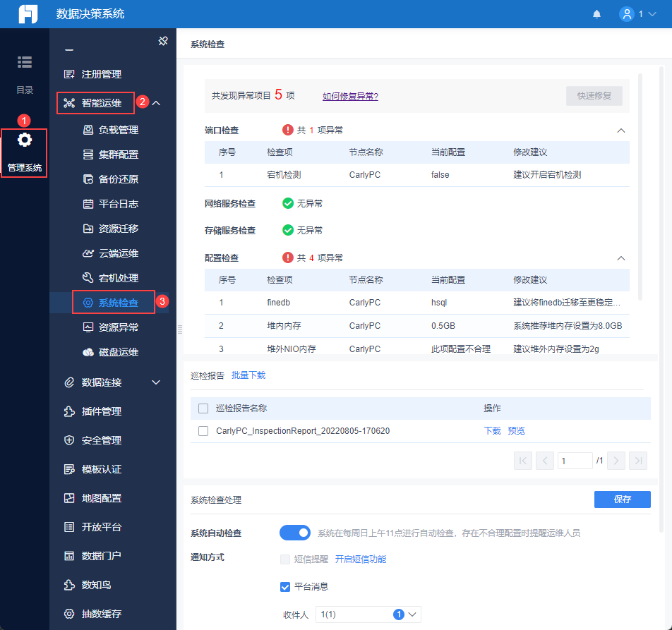Toggle the select-all 巡检报告名称 checkbox
Screen dimensions: 672x630
[x=203, y=408]
